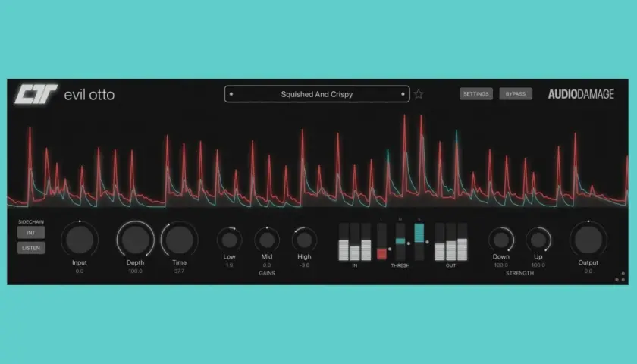
Task: Click the Time value 37.7
Action: (179, 271)
